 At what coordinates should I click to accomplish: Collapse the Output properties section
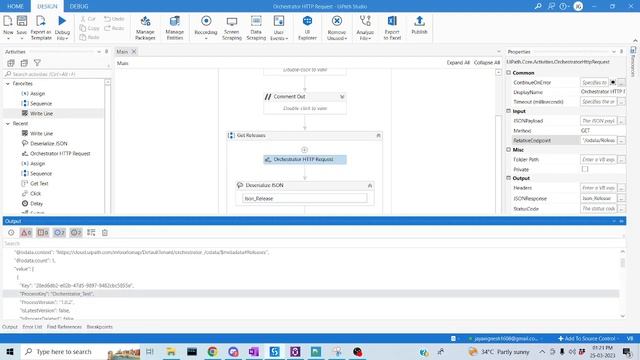[x=509, y=178]
